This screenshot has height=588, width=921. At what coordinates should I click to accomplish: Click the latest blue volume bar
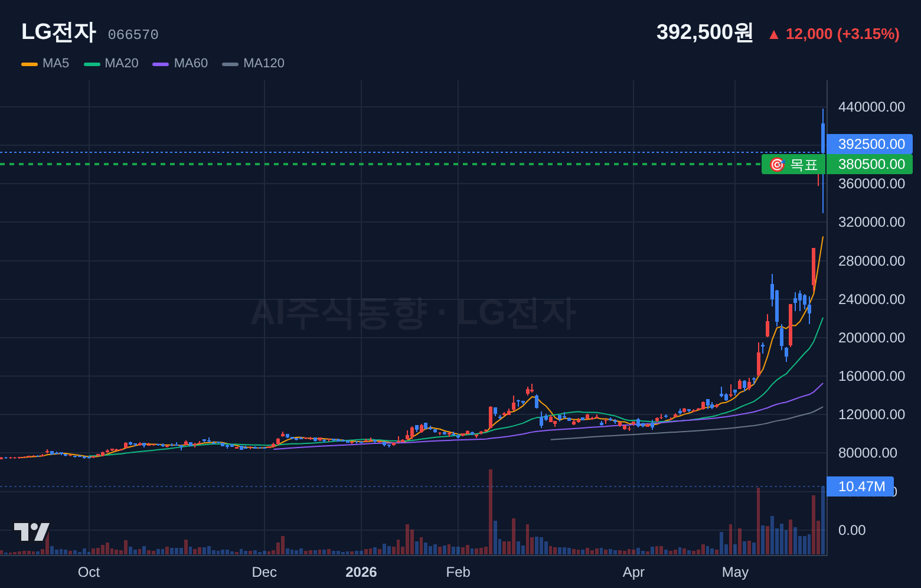coord(823,520)
